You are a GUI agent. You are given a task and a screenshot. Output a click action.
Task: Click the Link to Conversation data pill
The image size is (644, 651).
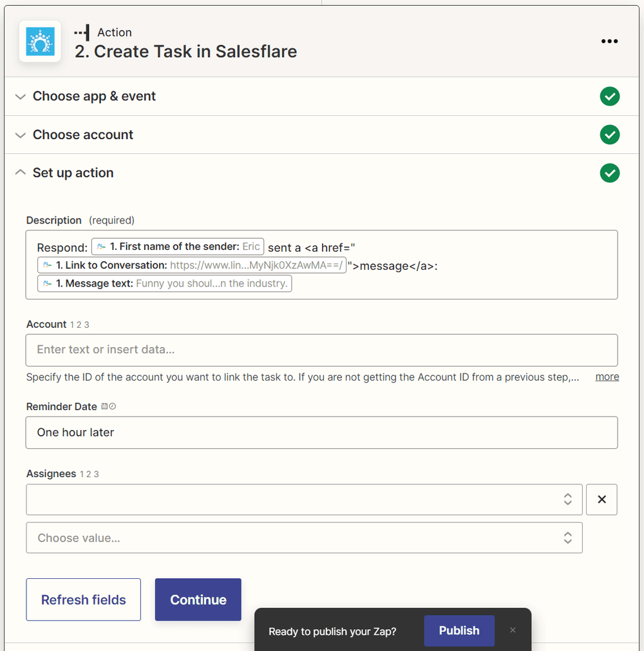click(x=192, y=265)
